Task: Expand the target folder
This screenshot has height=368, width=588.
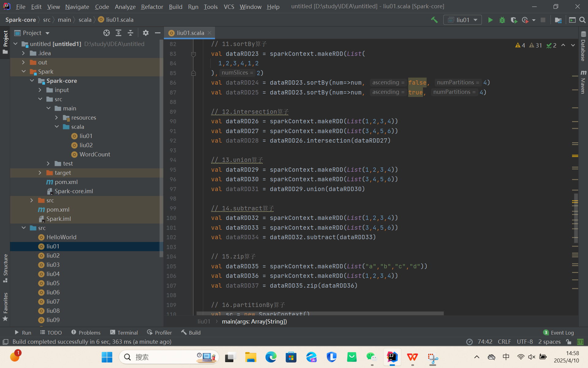Action: pos(40,173)
